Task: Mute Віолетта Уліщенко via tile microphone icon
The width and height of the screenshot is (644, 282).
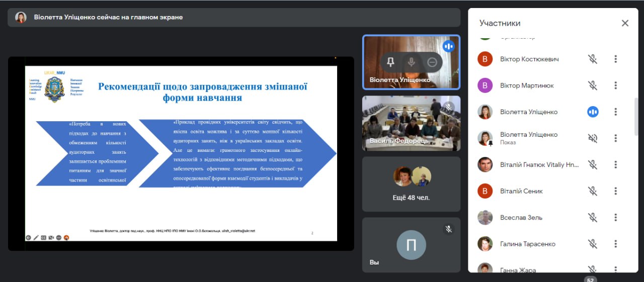Action: 412,62
